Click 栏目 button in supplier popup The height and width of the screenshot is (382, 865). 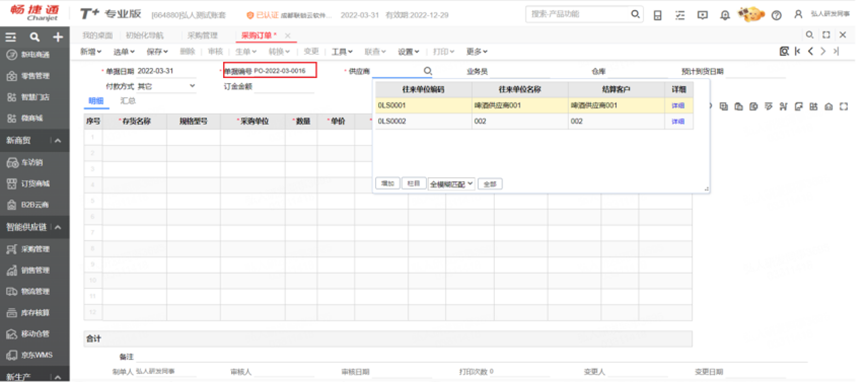pos(414,184)
